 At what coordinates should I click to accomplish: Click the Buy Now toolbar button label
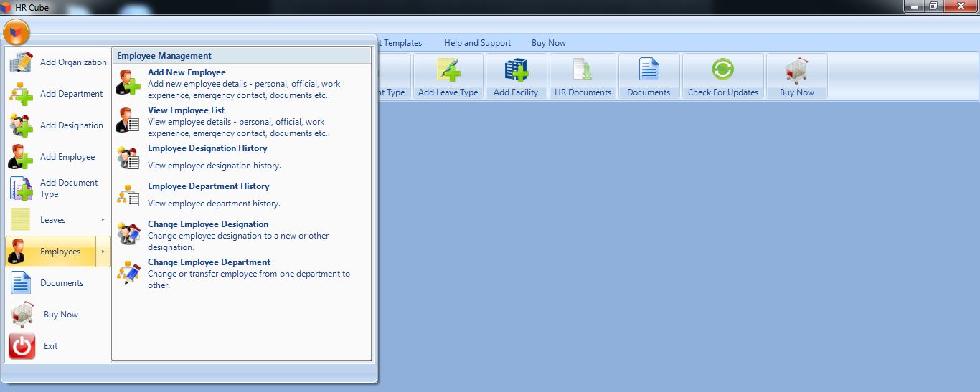tap(797, 92)
